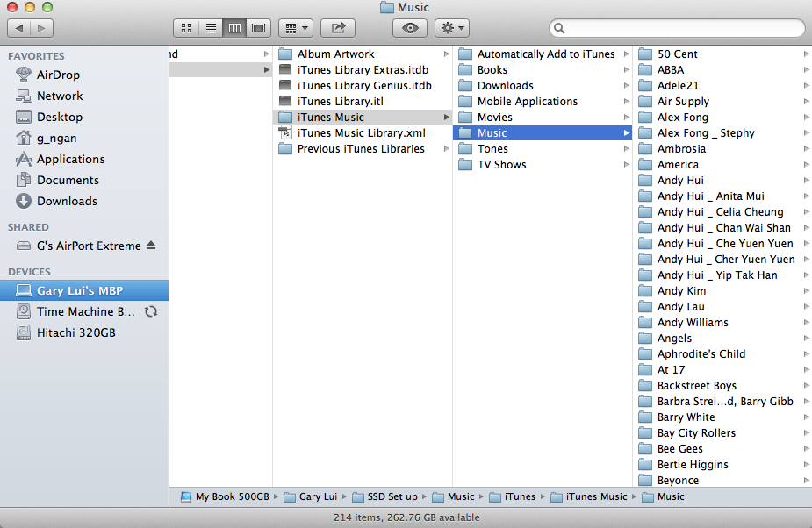Click in the Finder search field

tap(677, 28)
